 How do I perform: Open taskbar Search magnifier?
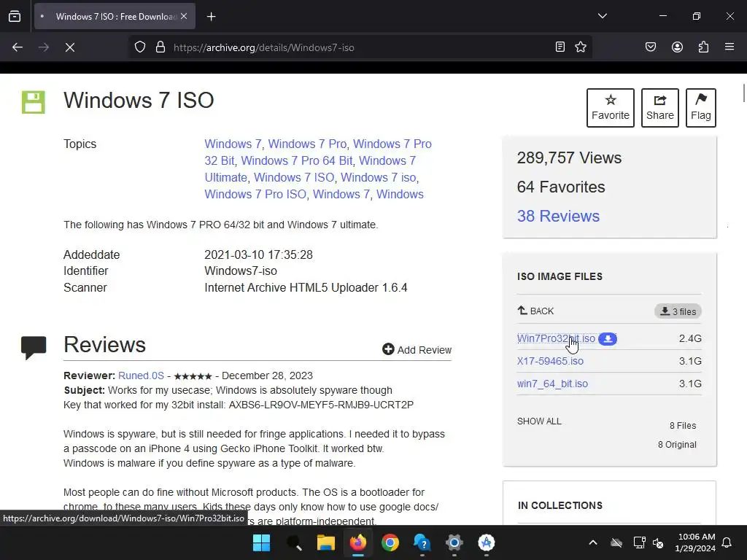pos(294,542)
